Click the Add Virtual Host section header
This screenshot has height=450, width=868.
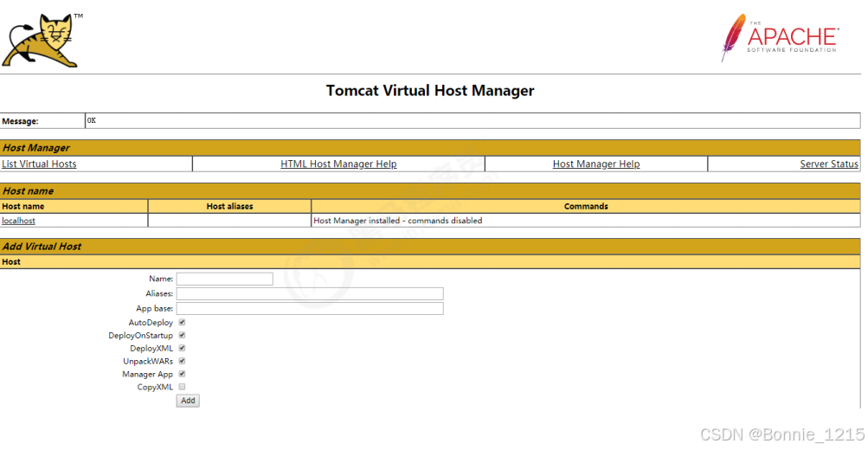click(x=430, y=247)
